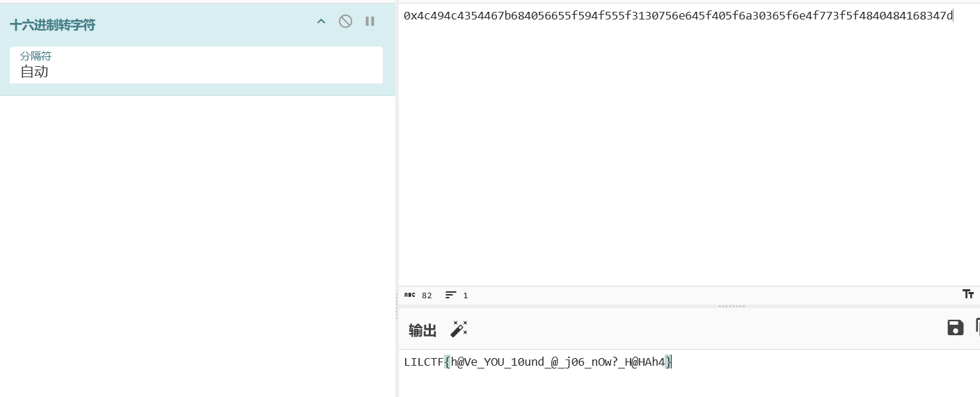Click the magic wand icon beside 输出
Image resolution: width=980 pixels, height=397 pixels.
pos(459,329)
